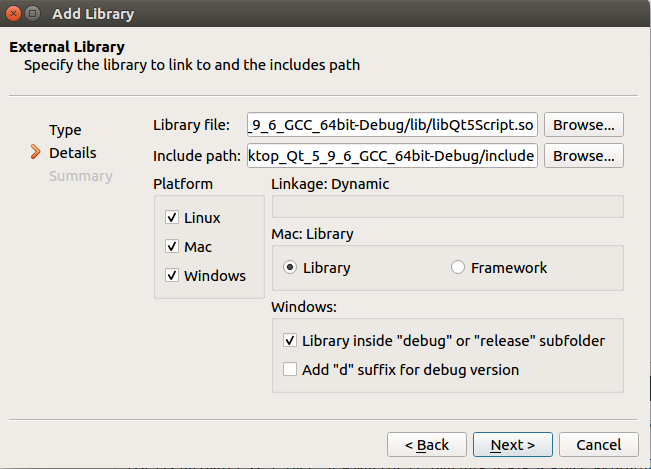This screenshot has width=651, height=469.
Task: Click the Summary wizard step
Action: coord(81,176)
